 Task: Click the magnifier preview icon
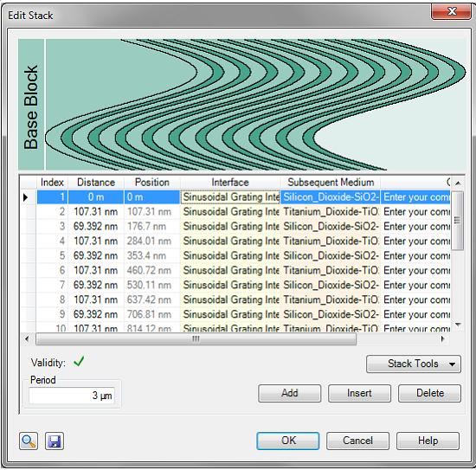[29, 441]
